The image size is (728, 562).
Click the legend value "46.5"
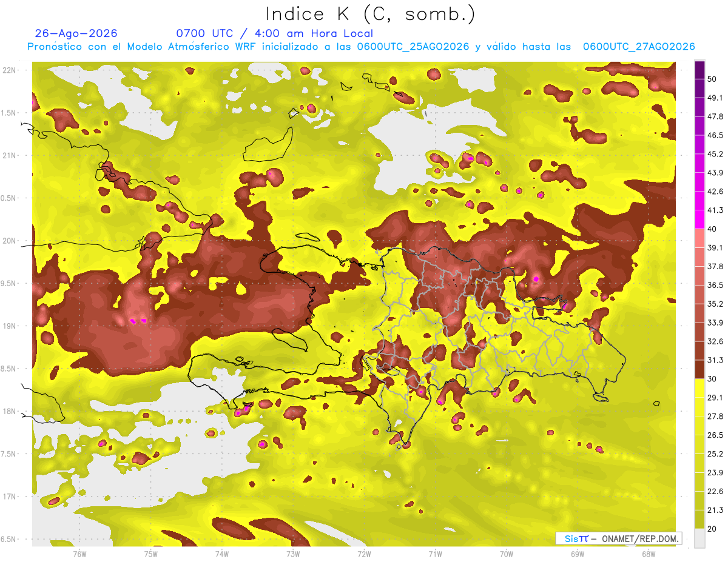click(x=715, y=135)
